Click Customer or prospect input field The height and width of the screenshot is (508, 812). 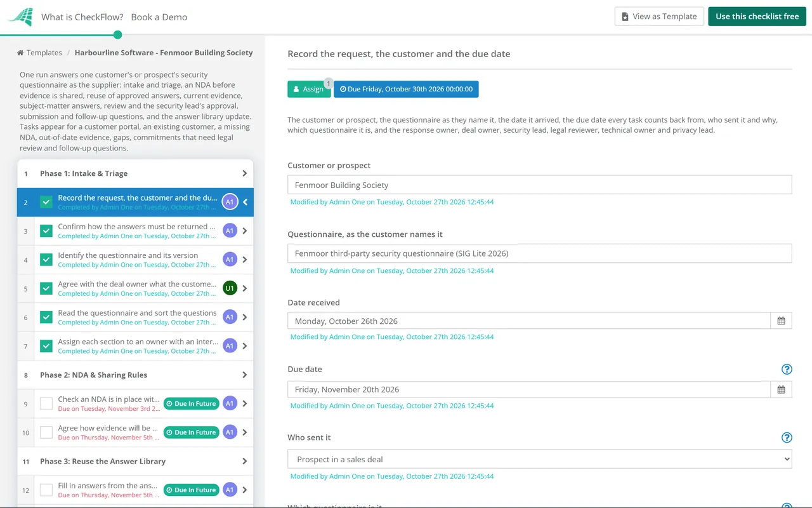point(540,185)
